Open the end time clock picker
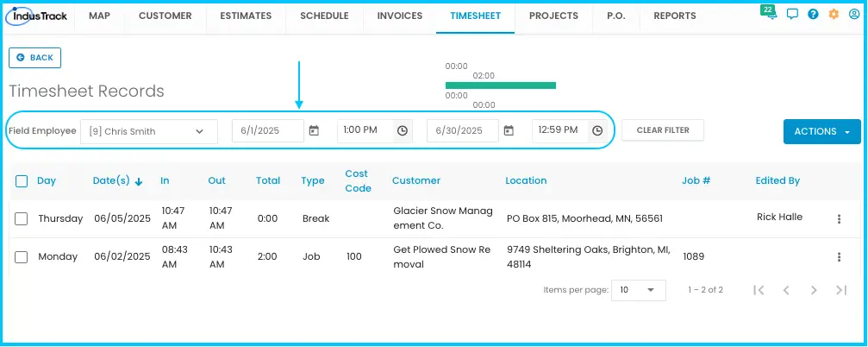Viewport: 868px width, 347px height. click(x=597, y=131)
